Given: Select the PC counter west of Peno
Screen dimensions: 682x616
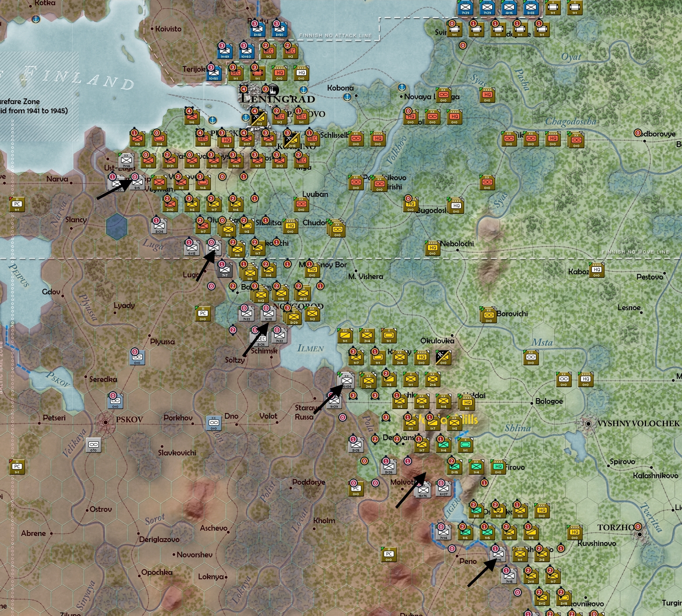Looking at the screenshot, I should [388, 554].
